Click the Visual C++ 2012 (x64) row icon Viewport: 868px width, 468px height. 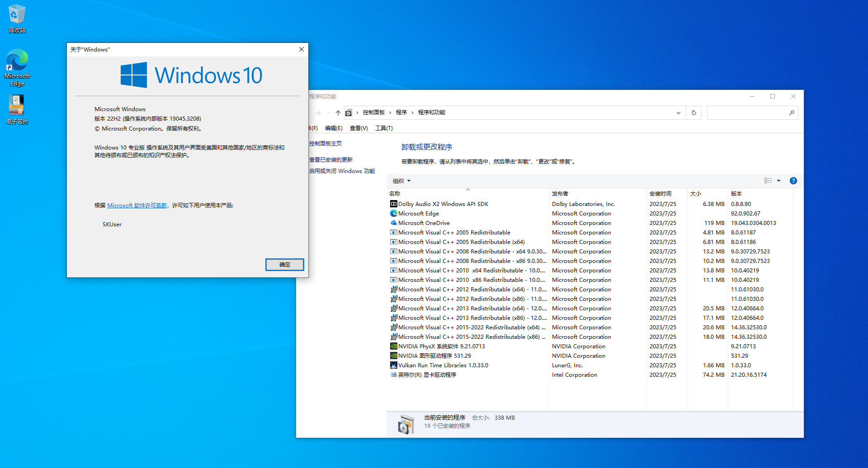click(x=394, y=290)
